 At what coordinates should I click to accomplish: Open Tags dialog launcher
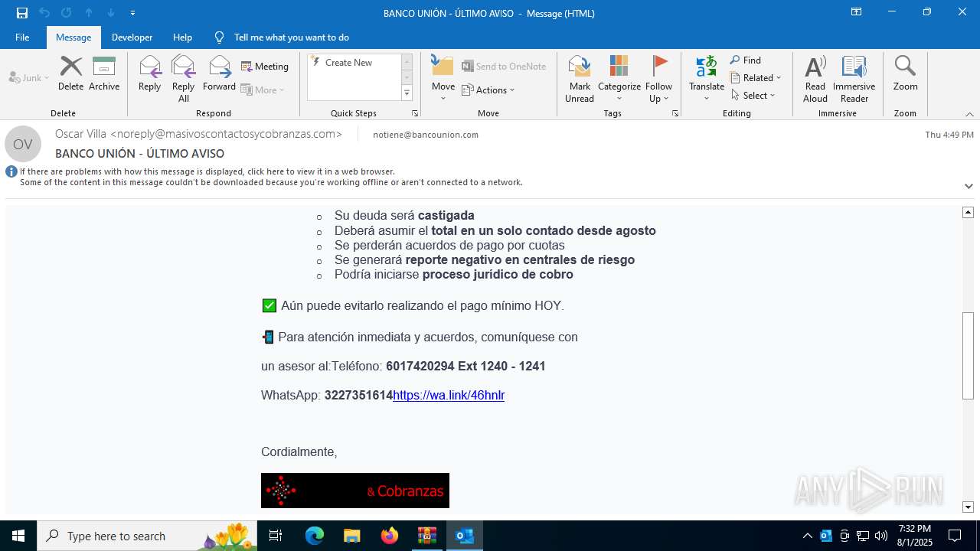tap(675, 113)
